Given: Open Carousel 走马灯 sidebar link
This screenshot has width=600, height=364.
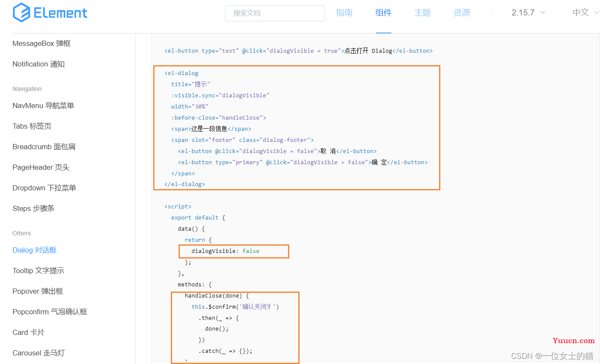Looking at the screenshot, I should 39,353.
